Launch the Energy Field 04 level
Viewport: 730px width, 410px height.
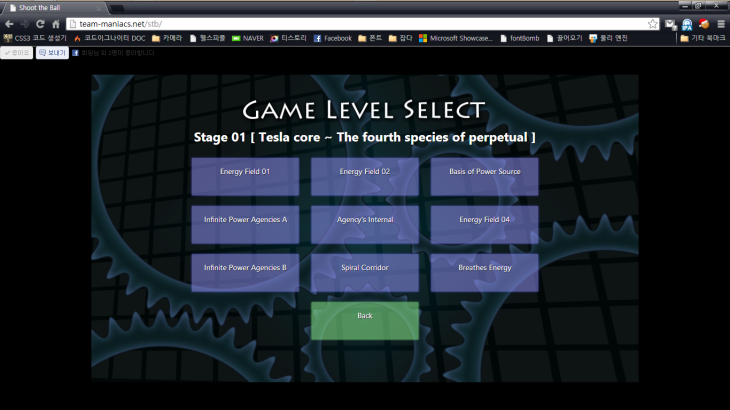pyautogui.click(x=484, y=224)
